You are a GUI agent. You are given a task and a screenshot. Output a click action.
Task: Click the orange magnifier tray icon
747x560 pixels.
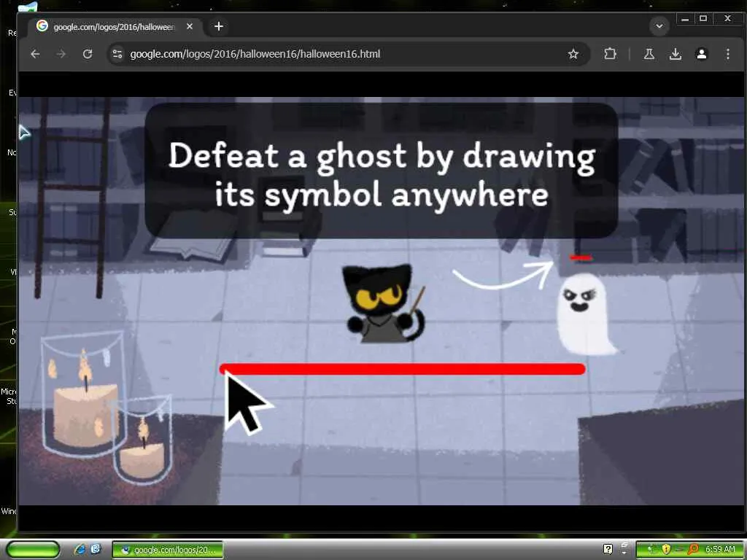click(693, 550)
